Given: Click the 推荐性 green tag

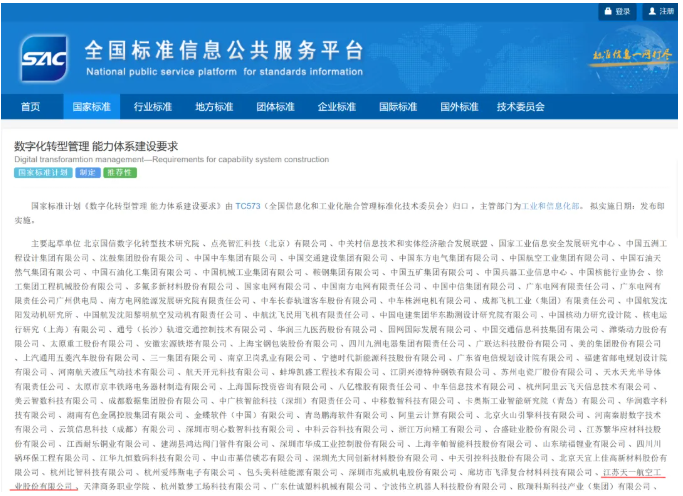Looking at the screenshot, I should click(x=120, y=173).
